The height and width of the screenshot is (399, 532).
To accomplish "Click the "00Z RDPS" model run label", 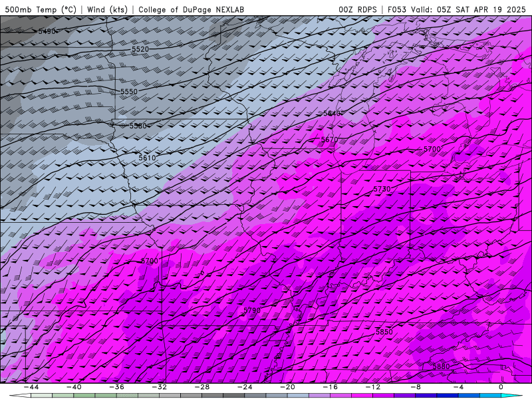I will (x=358, y=9).
